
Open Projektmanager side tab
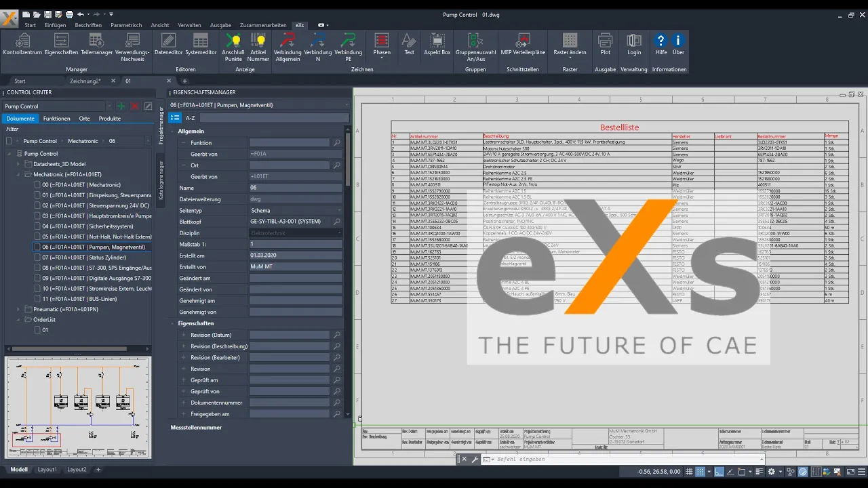point(161,125)
